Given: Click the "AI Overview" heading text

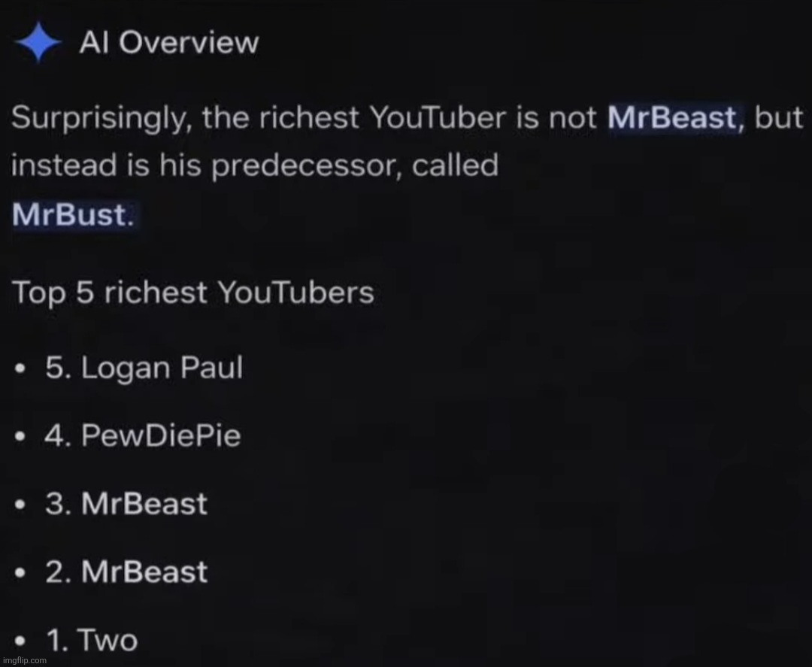Looking at the screenshot, I should [x=168, y=43].
